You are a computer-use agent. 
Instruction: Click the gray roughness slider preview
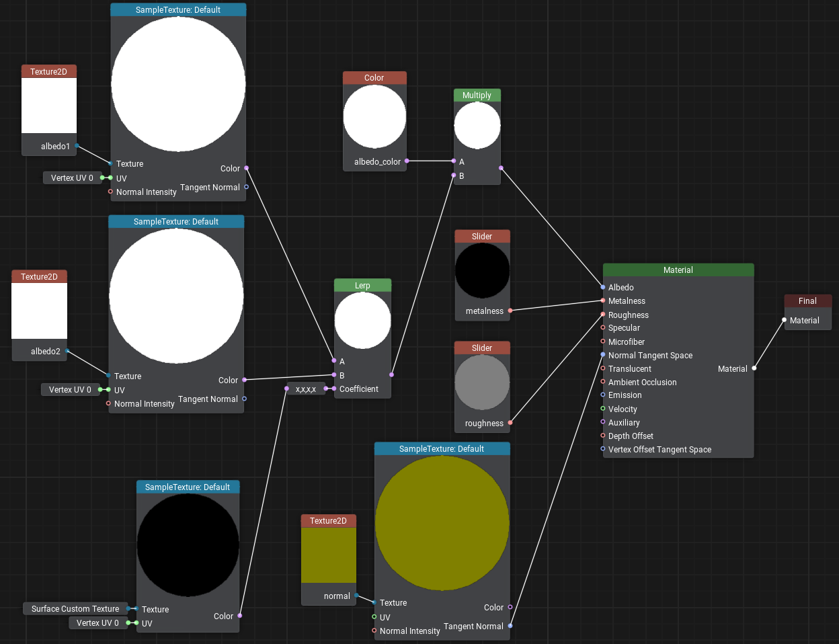coord(482,383)
